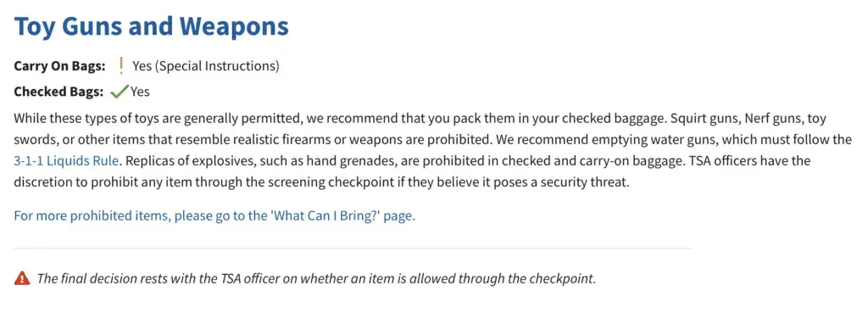Click the orange exclamation icon by Carry On Bags

tap(121, 66)
